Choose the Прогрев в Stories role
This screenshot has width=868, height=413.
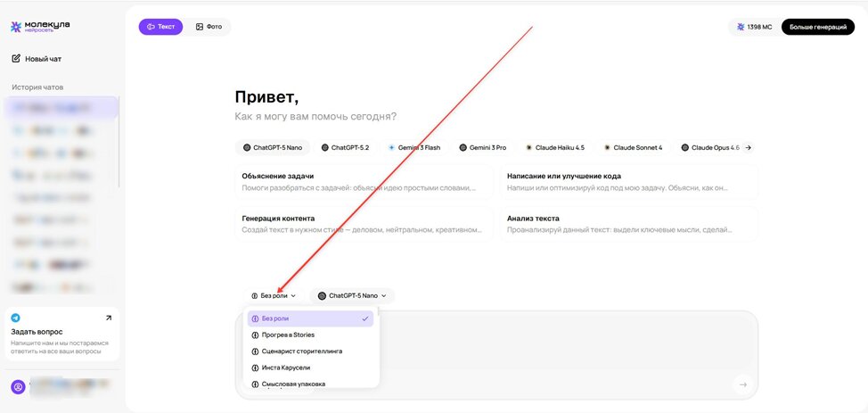click(x=310, y=335)
